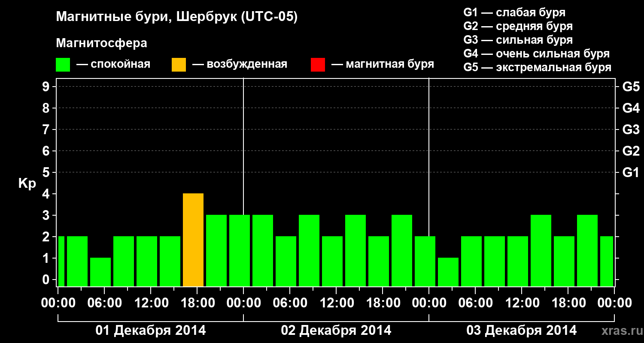644x343 pixels.
Task: Click the 'G3' right axis label
Action: click(631, 129)
